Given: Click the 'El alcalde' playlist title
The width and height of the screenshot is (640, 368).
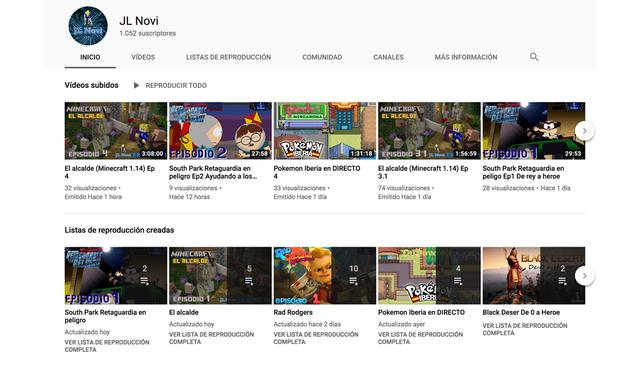Looking at the screenshot, I should coord(184,312).
